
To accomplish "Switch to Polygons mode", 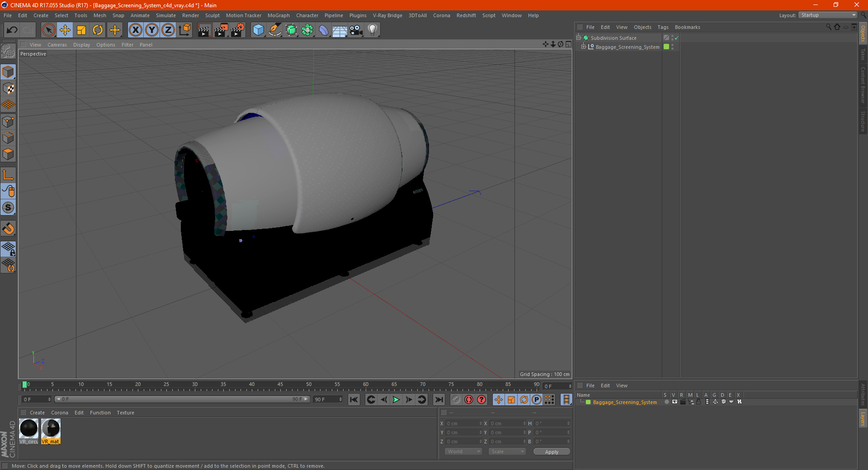I will coord(8,154).
